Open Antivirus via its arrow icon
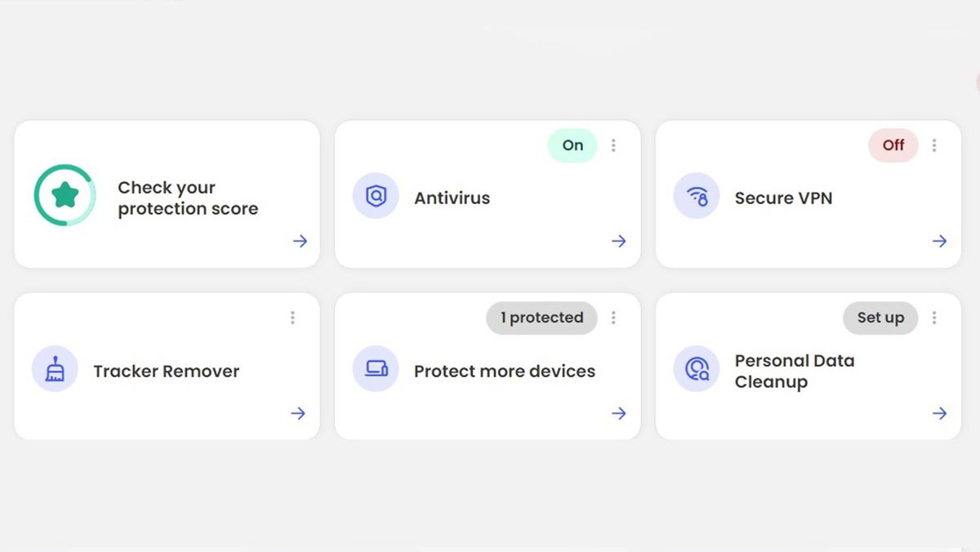The image size is (980, 552). pos(619,241)
